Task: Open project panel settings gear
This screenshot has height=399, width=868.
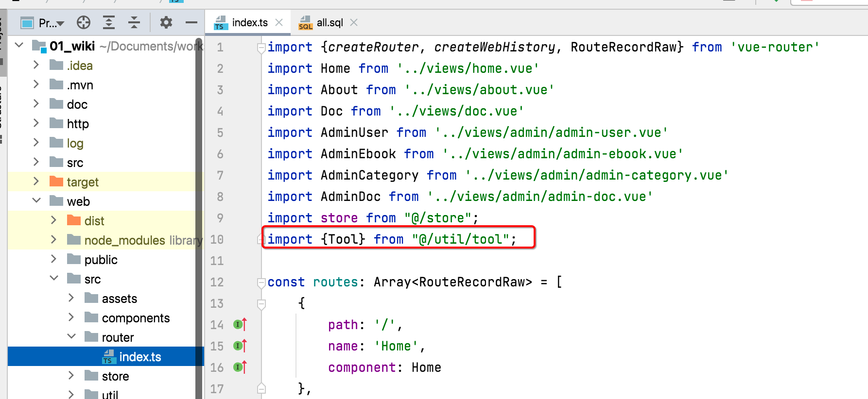Action: tap(166, 22)
